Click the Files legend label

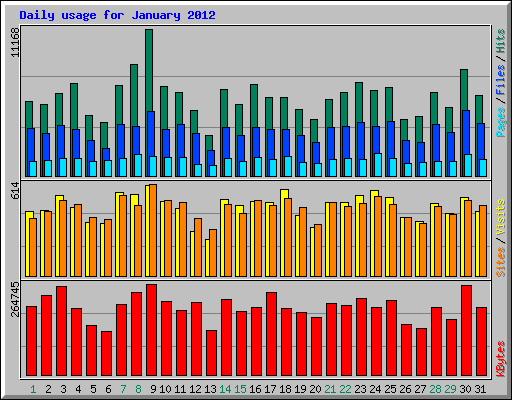pyautogui.click(x=500, y=80)
